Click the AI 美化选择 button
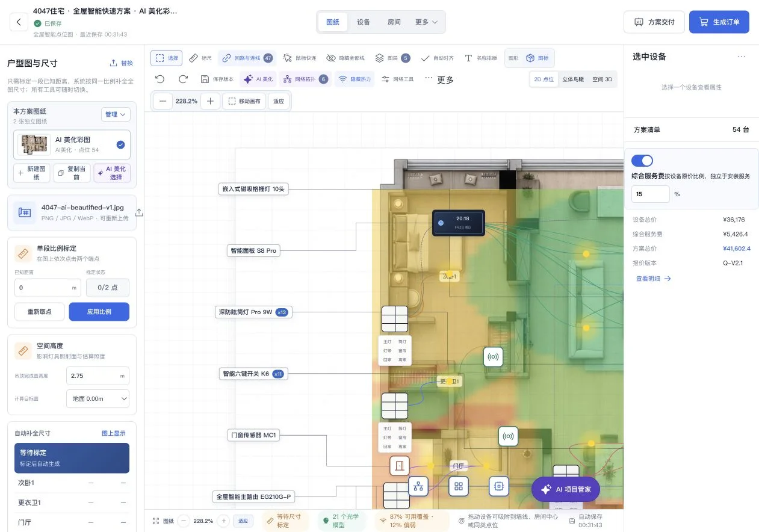The height and width of the screenshot is (532, 759). tap(112, 173)
